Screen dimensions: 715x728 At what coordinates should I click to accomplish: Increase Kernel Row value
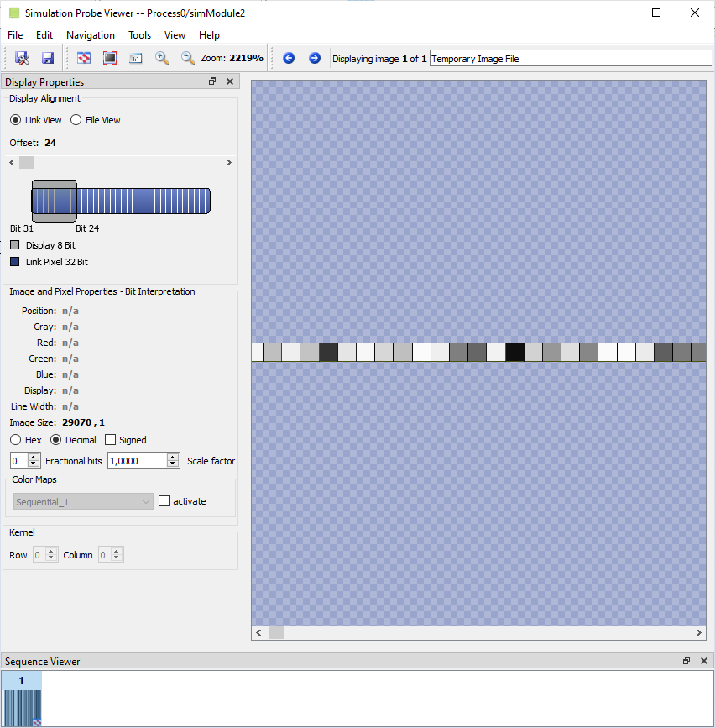click(x=51, y=552)
